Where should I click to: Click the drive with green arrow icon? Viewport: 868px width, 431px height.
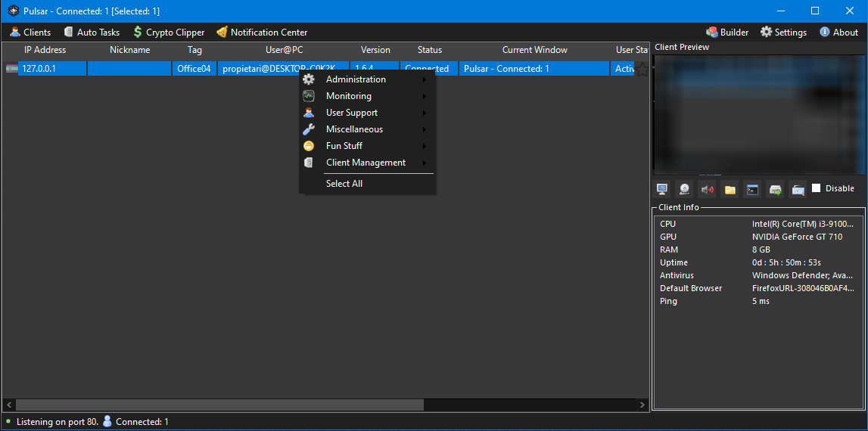coord(775,189)
